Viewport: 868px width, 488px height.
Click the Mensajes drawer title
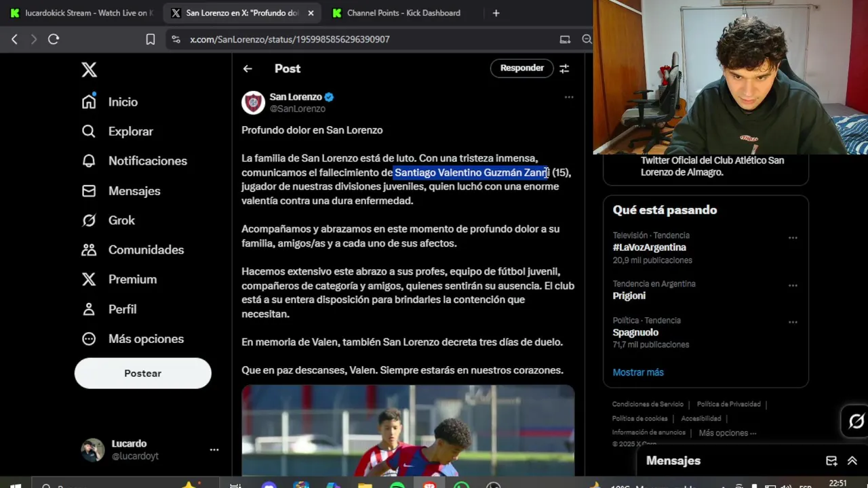coord(673,461)
